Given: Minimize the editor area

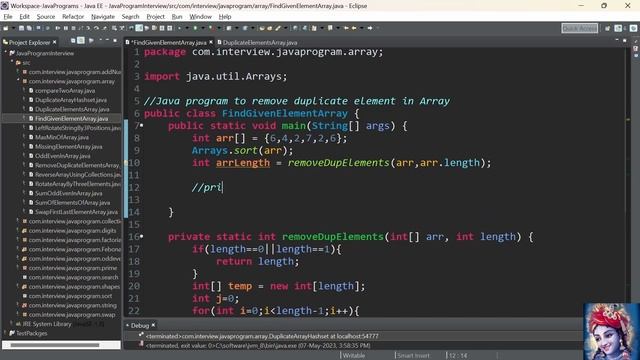Looking at the screenshot, I should pyautogui.click(x=616, y=40).
